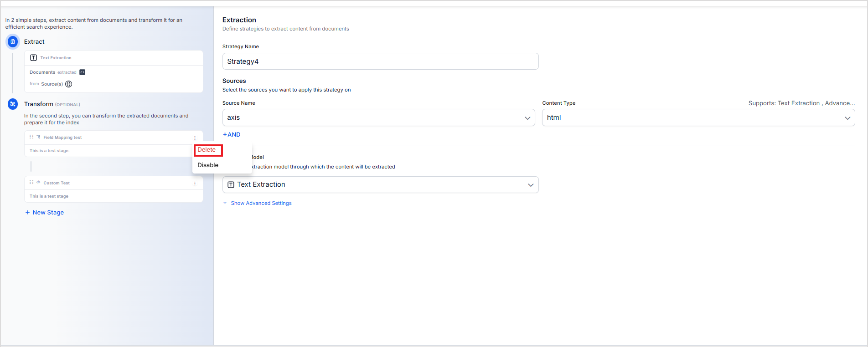The height and width of the screenshot is (347, 868).
Task: Choose Disable from the stage context menu
Action: (x=208, y=165)
